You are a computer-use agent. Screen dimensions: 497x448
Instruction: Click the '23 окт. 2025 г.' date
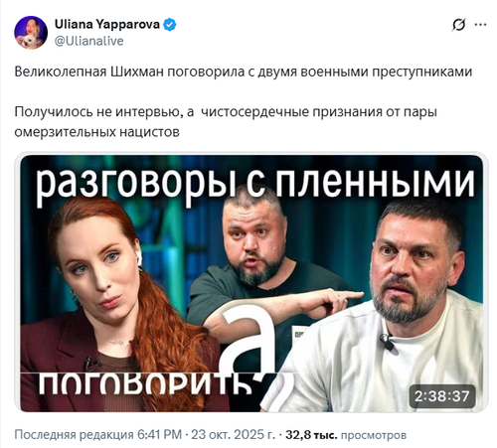pos(233,434)
